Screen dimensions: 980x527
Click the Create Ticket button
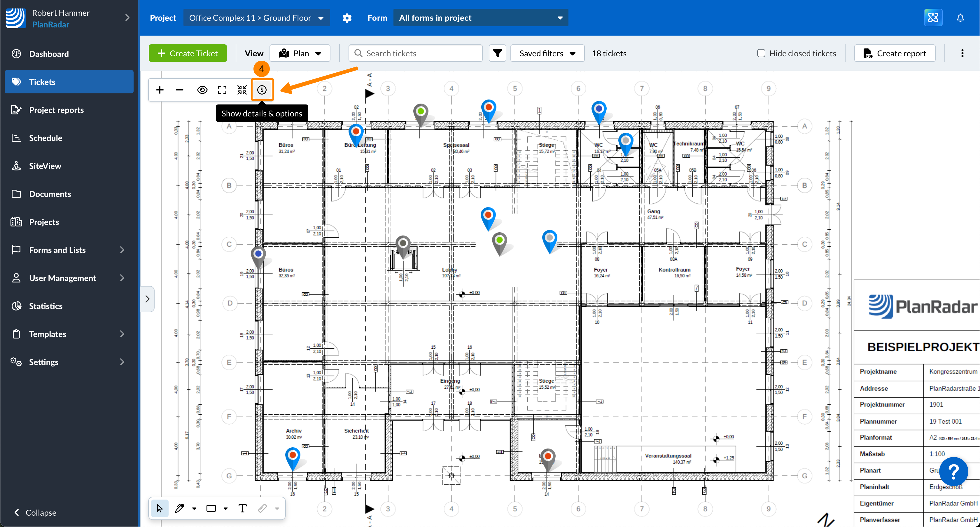click(x=188, y=53)
